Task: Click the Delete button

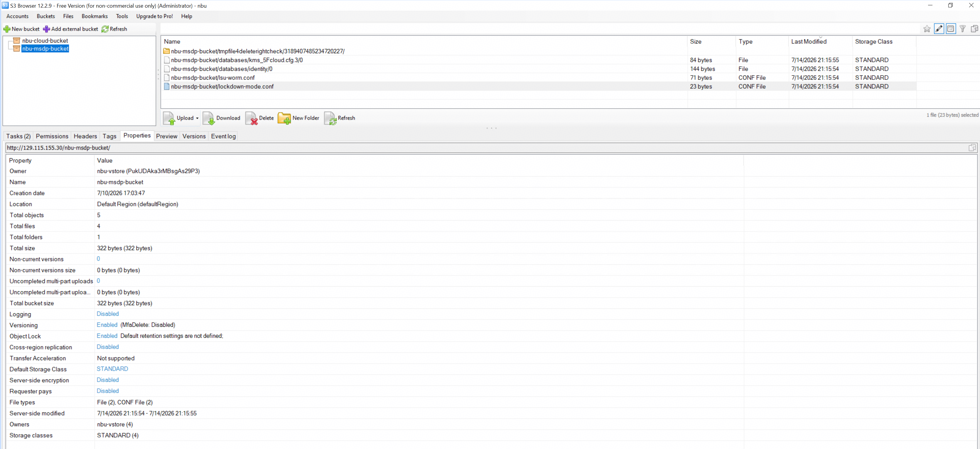Action: pyautogui.click(x=260, y=118)
